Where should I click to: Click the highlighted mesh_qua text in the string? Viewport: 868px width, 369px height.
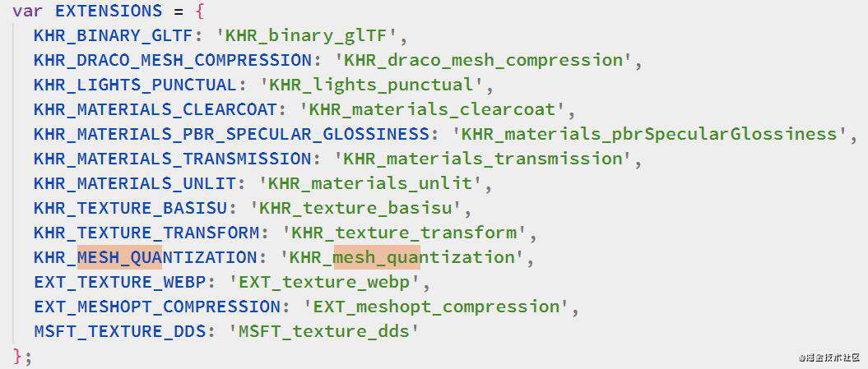click(x=377, y=257)
